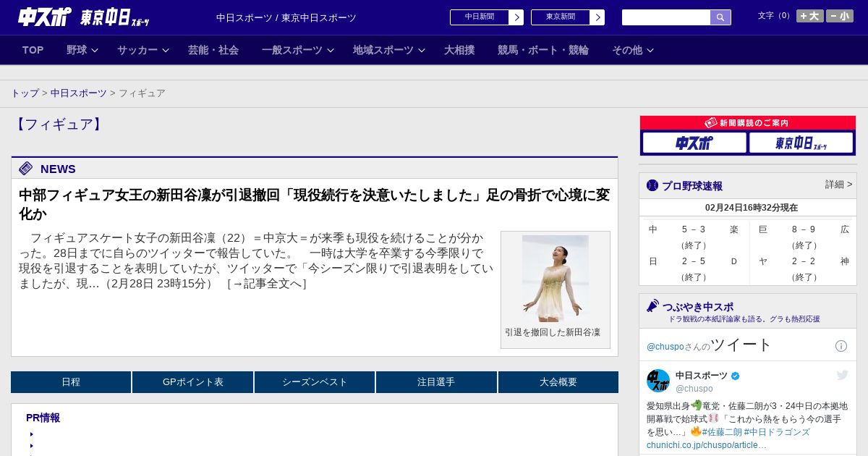Click トップ breadcrumb link

[x=25, y=93]
